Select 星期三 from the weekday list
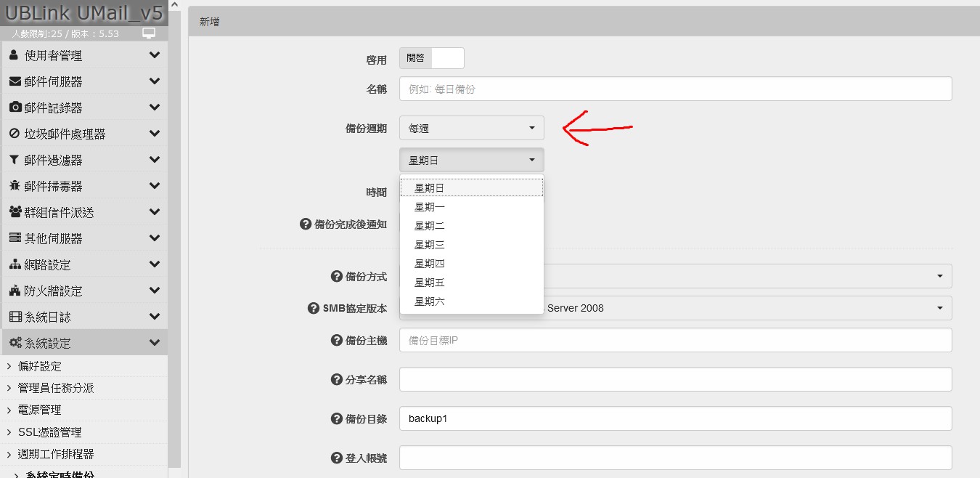 point(430,245)
